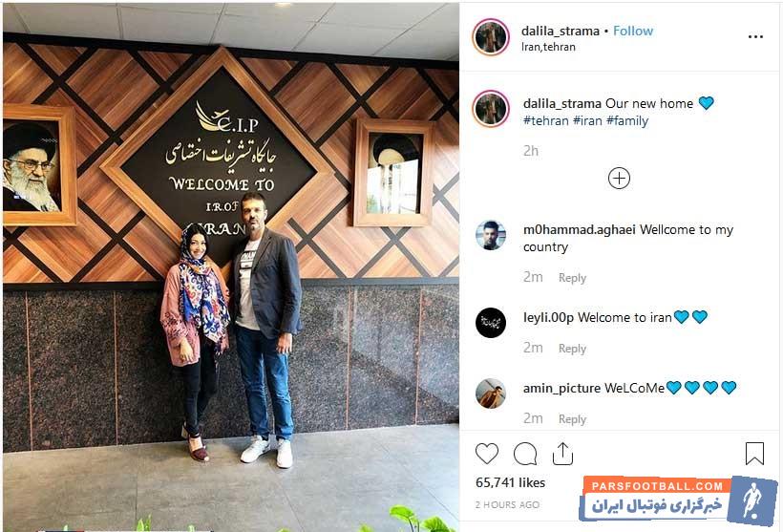Open the Iran,tehran location link
Screen dimensions: 783x532
pos(548,47)
